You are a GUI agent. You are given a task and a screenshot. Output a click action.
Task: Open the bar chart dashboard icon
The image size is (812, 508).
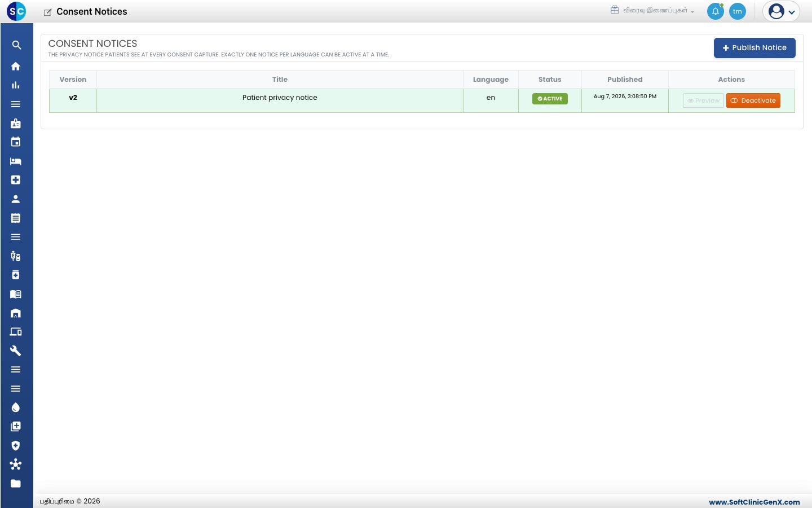click(16, 85)
